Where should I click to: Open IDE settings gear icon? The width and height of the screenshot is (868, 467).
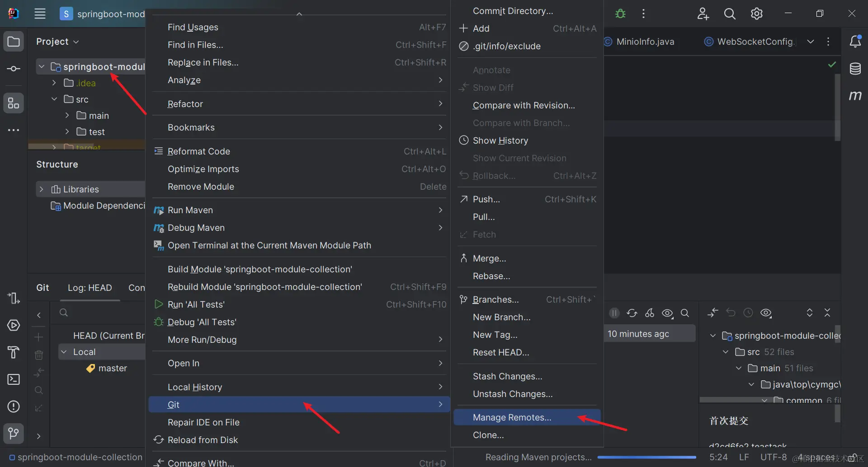pyautogui.click(x=757, y=14)
